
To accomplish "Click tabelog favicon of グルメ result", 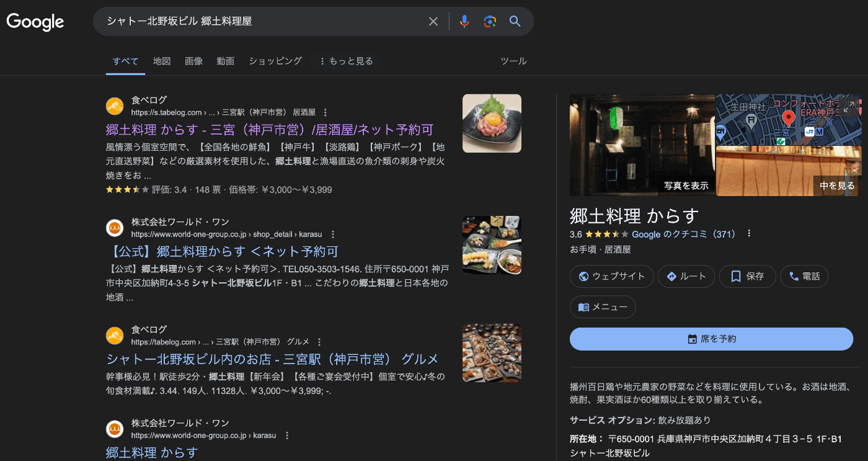I will point(115,336).
